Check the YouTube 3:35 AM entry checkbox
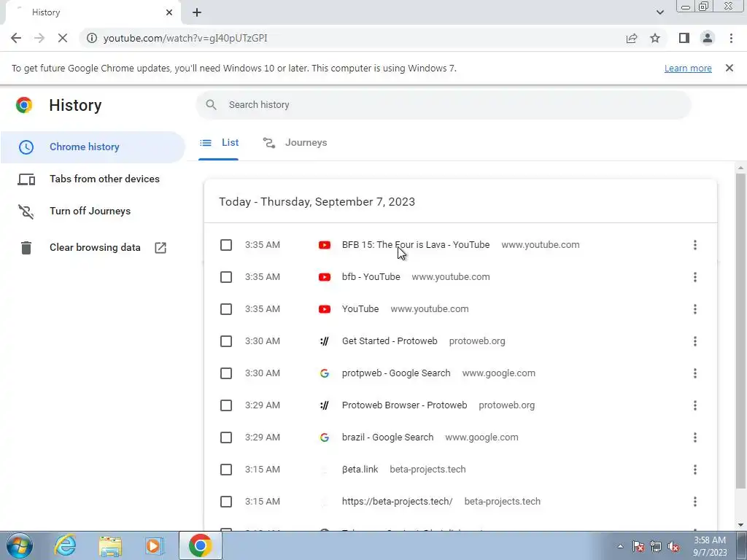 click(226, 309)
